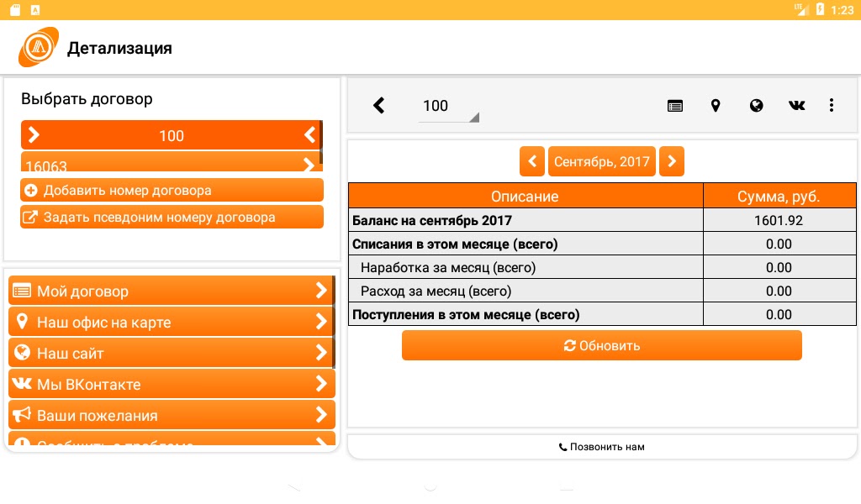This screenshot has width=861, height=504.
Task: Select contract 16063 in list
Action: [172, 163]
